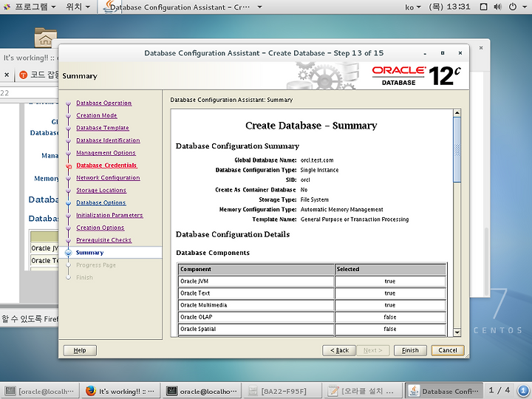The width and height of the screenshot is (532, 399).
Task: Click the summary vertical scrollbar thumb
Action: (x=457, y=149)
